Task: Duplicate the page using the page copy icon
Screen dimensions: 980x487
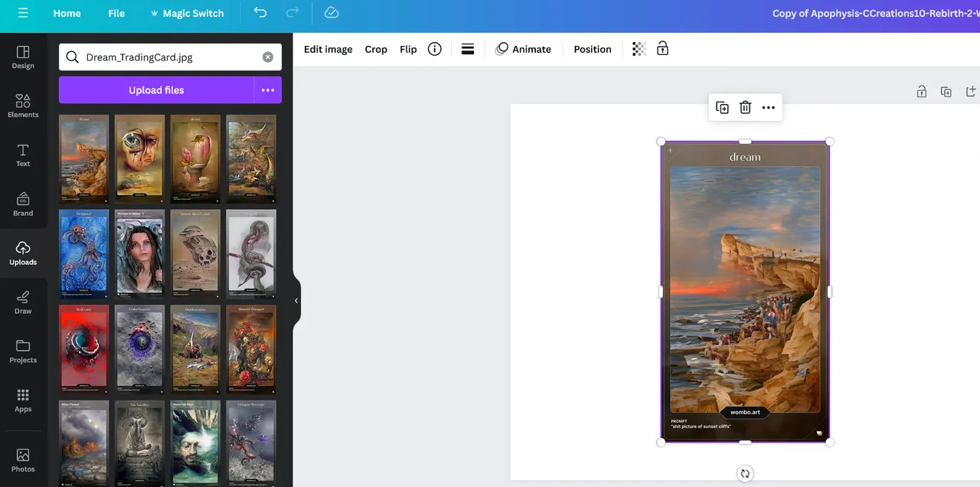Action: click(946, 92)
